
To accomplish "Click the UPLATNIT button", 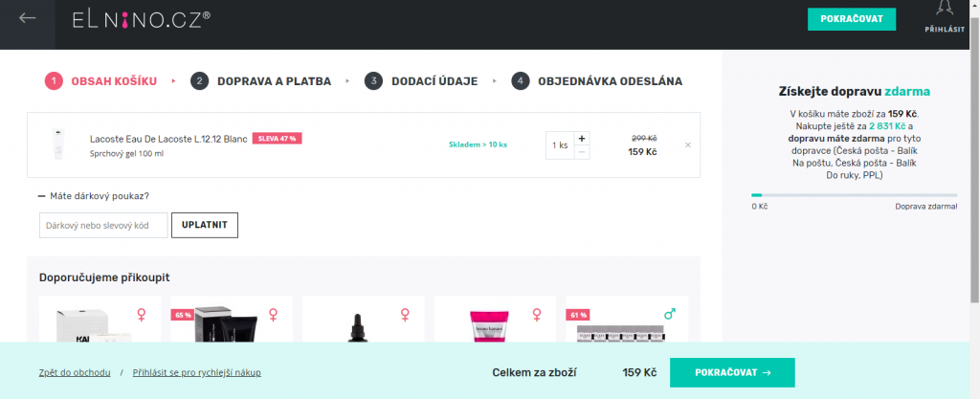I will coord(205,226).
